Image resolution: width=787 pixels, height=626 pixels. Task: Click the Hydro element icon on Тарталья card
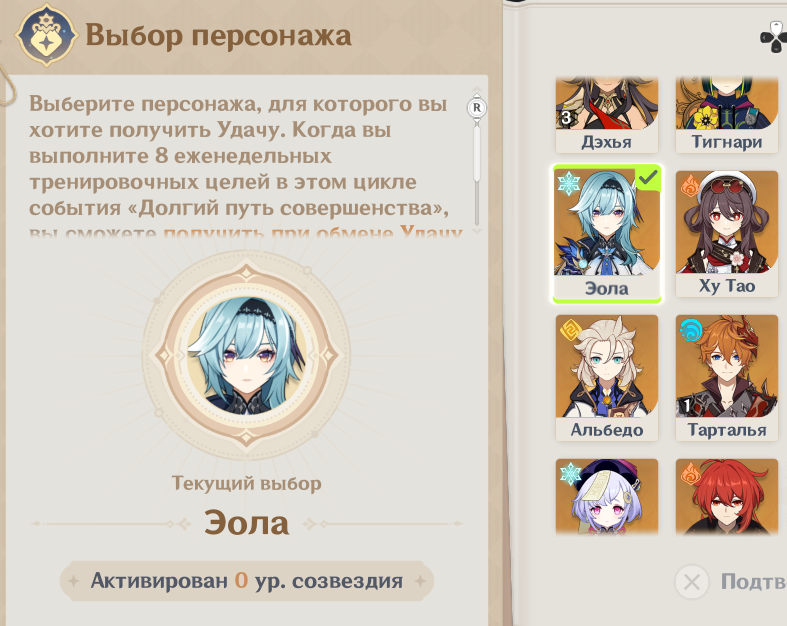690,330
